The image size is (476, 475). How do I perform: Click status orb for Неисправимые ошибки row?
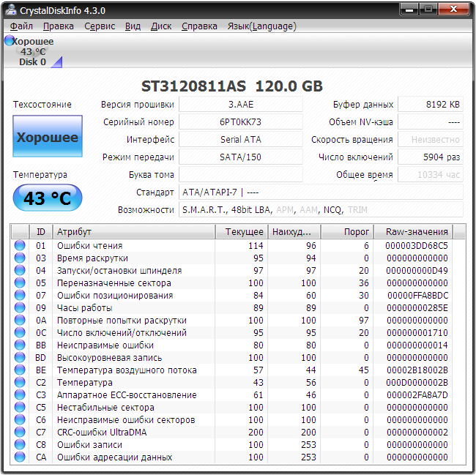point(20,345)
